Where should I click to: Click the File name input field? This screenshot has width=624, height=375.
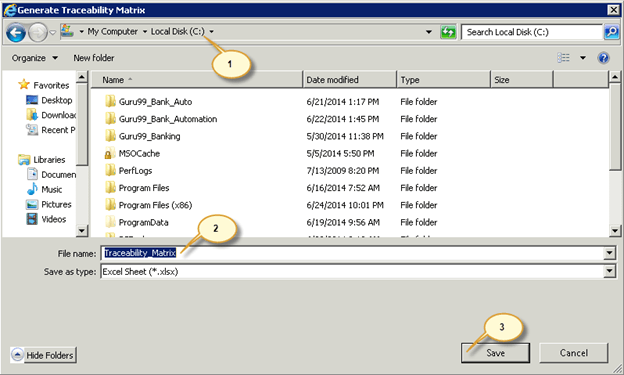353,253
